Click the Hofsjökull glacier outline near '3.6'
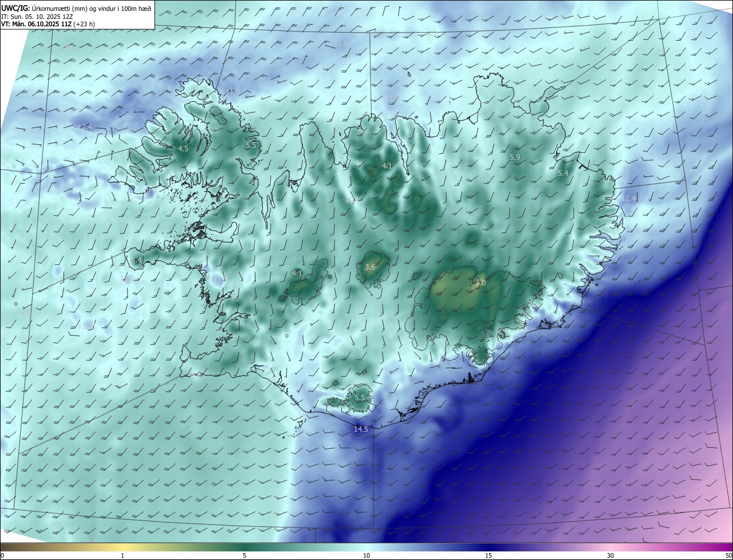This screenshot has height=560, width=733. [x=373, y=268]
